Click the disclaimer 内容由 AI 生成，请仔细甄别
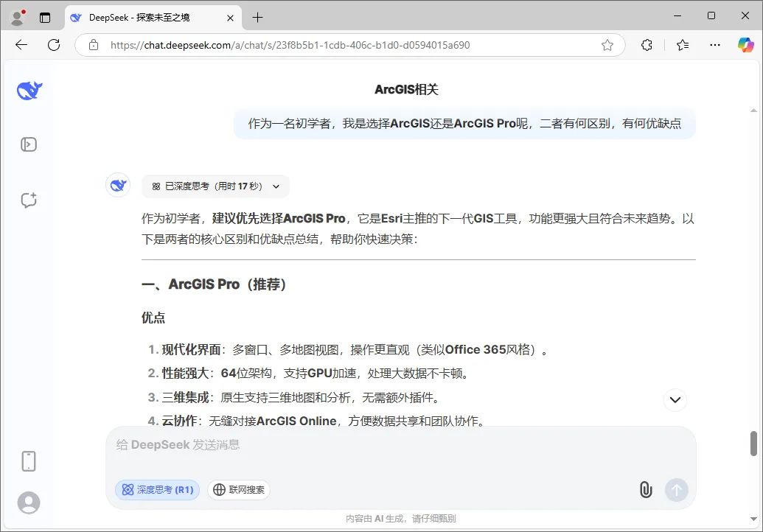The image size is (763, 532). coord(400,519)
